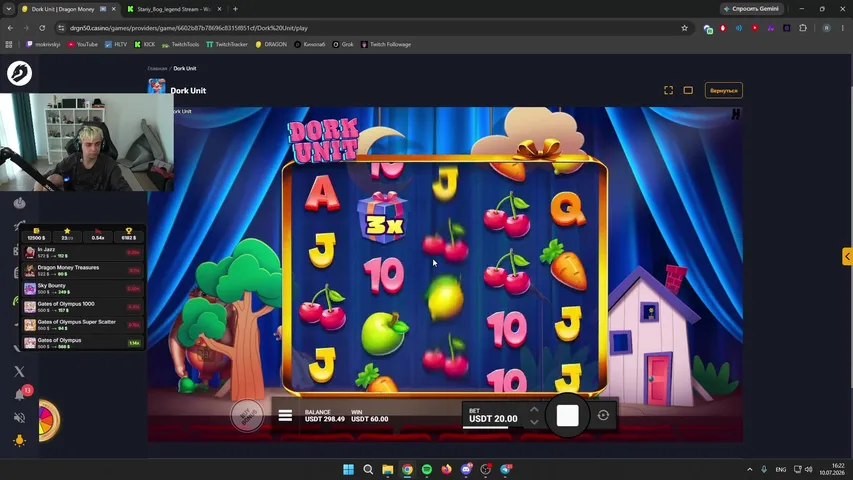The height and width of the screenshot is (480, 853).
Task: Select Gates of Olympus 1000 row
Action: click(x=83, y=306)
